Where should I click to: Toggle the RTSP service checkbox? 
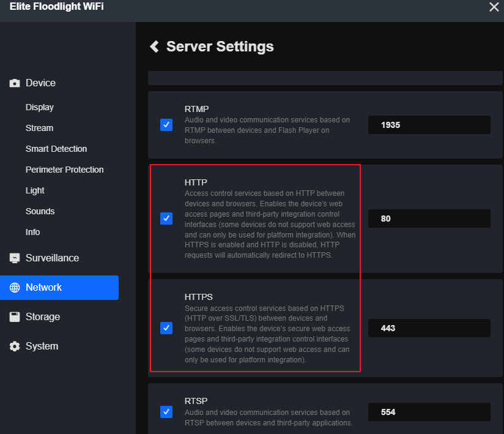click(166, 412)
